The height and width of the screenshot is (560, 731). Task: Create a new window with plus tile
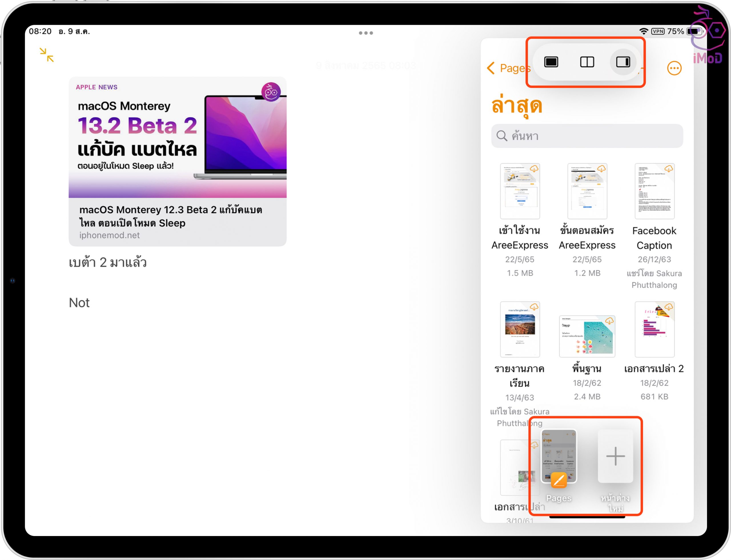coord(615,456)
